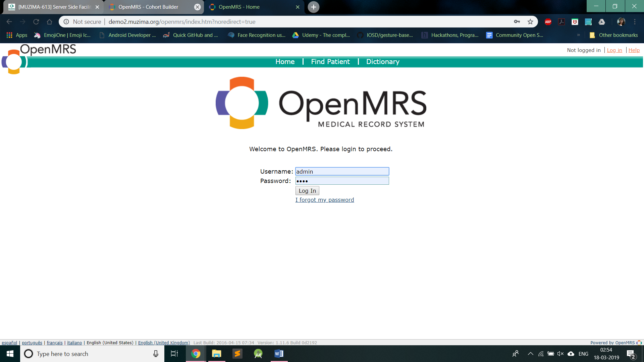This screenshot has width=644, height=362.
Task: Select the OpenMRS - Home tab
Action: (x=253, y=7)
